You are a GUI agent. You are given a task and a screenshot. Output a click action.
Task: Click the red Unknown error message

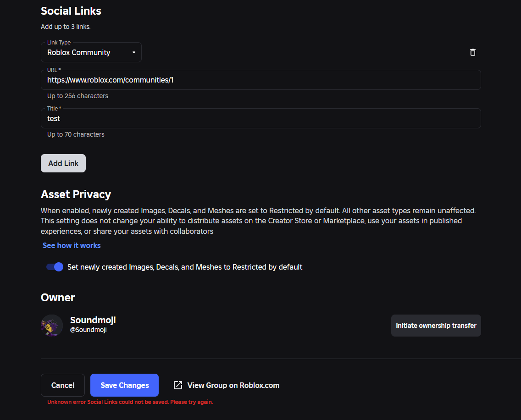tap(130, 402)
